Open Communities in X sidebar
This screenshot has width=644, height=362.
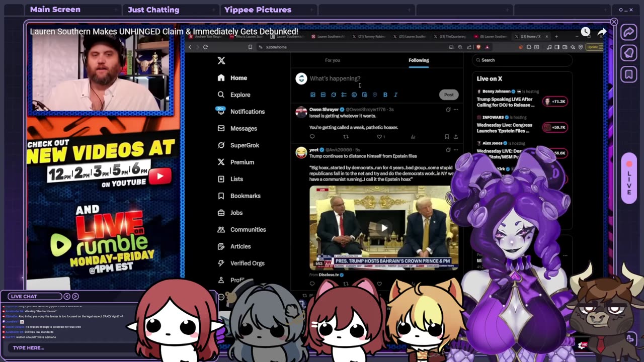(242, 229)
